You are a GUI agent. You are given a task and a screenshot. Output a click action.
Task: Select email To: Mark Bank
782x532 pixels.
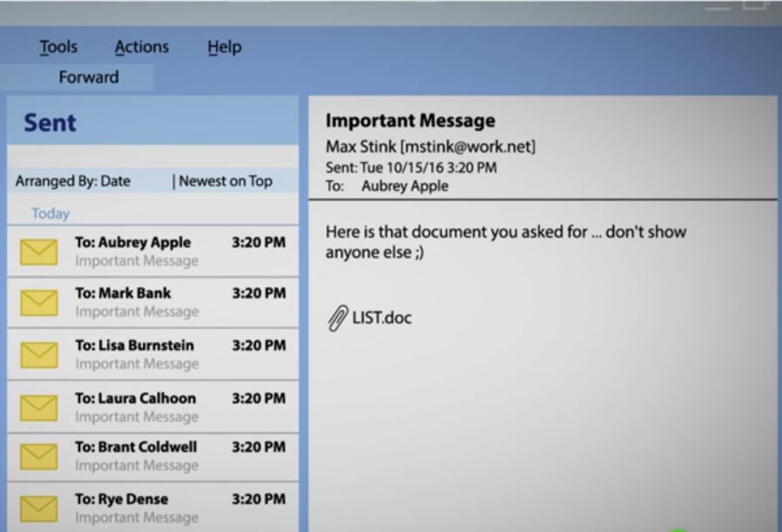[x=153, y=303]
